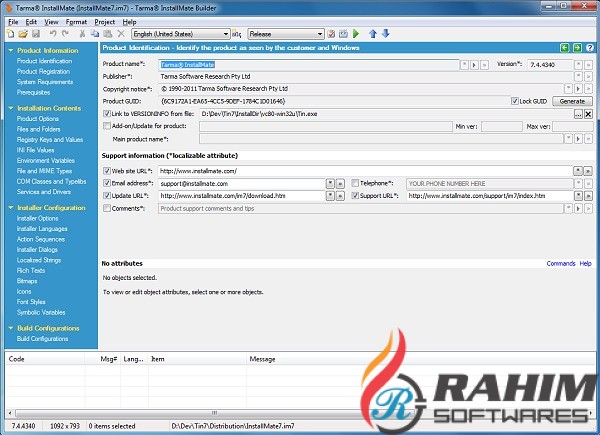Image resolution: width=600 pixels, height=435 pixels.
Task: Go to previous page with green left arrow
Action: (x=564, y=48)
